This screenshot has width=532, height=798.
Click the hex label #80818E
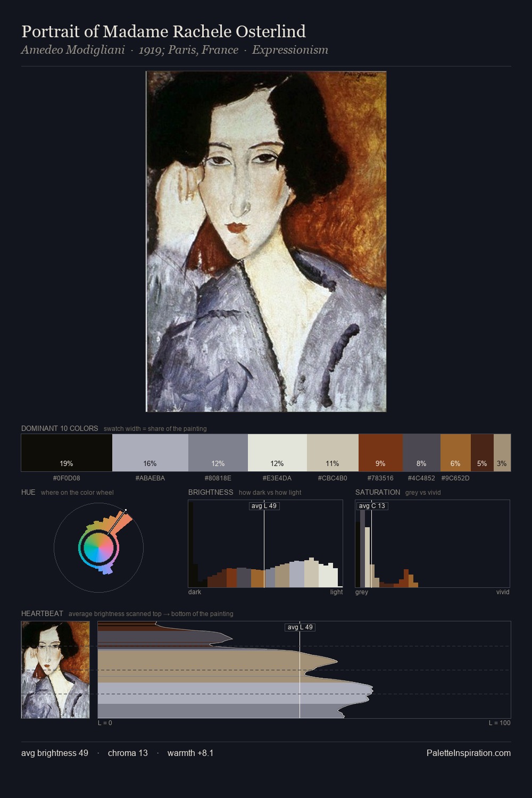[218, 478]
